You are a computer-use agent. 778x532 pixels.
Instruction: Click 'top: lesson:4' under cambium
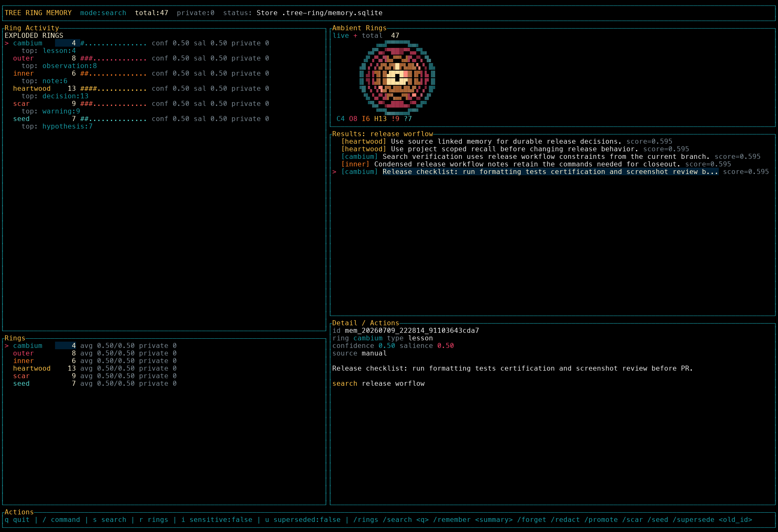pyautogui.click(x=49, y=51)
